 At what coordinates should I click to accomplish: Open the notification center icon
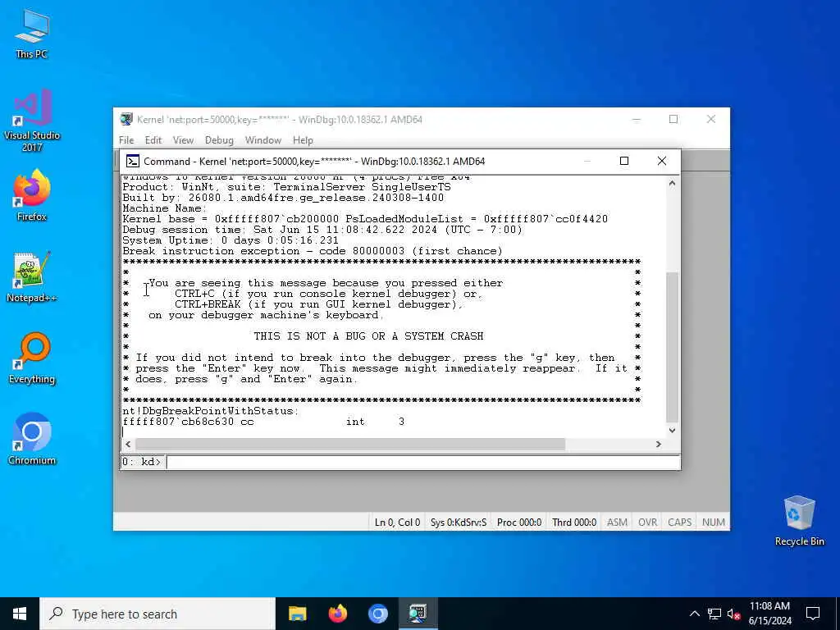[813, 614]
